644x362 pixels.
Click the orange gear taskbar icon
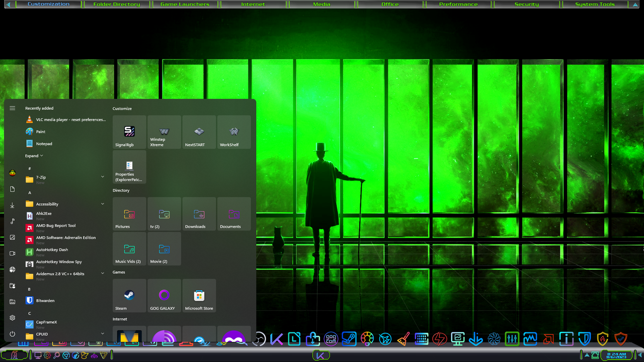click(x=47, y=355)
